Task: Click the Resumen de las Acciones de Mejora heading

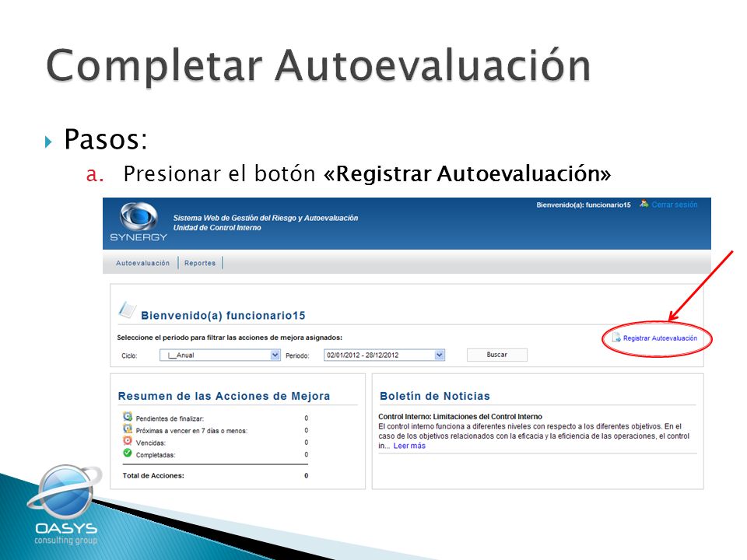Action: point(224,396)
